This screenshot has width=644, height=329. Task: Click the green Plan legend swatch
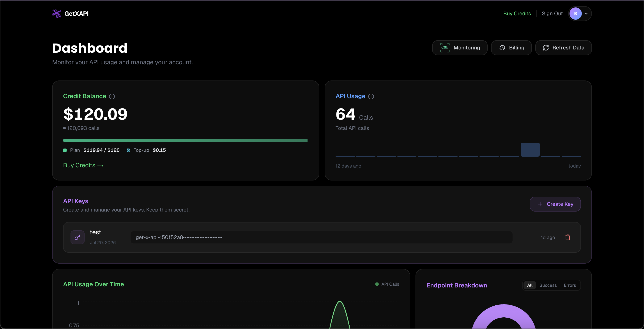(65, 150)
